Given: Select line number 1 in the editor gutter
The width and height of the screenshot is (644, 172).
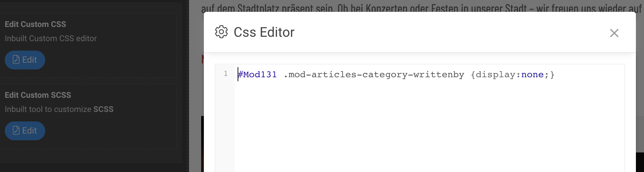Looking at the screenshot, I should pyautogui.click(x=226, y=74).
